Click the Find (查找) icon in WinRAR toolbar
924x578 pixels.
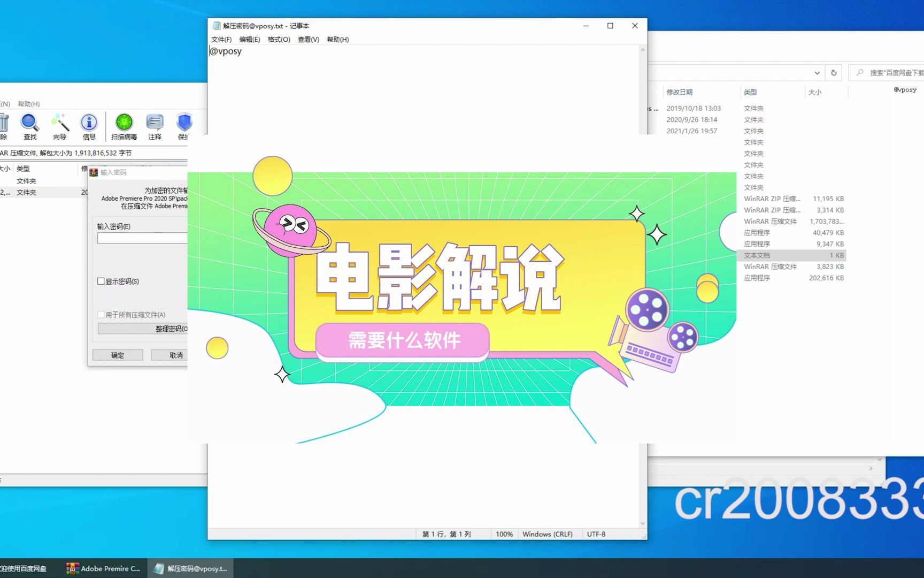point(30,127)
